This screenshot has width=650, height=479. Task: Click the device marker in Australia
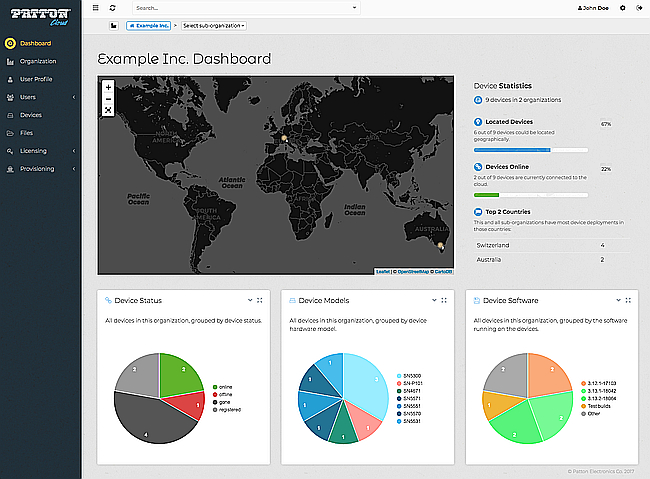(440, 246)
